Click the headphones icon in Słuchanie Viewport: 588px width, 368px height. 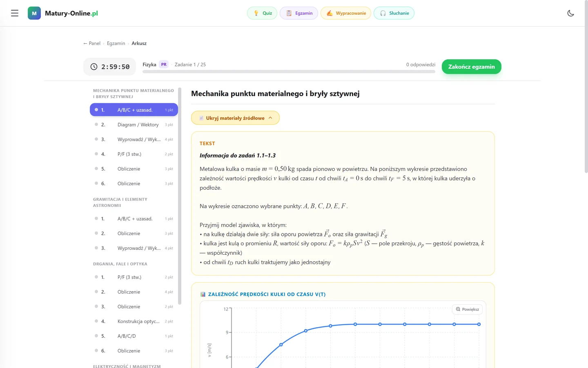pyautogui.click(x=383, y=13)
